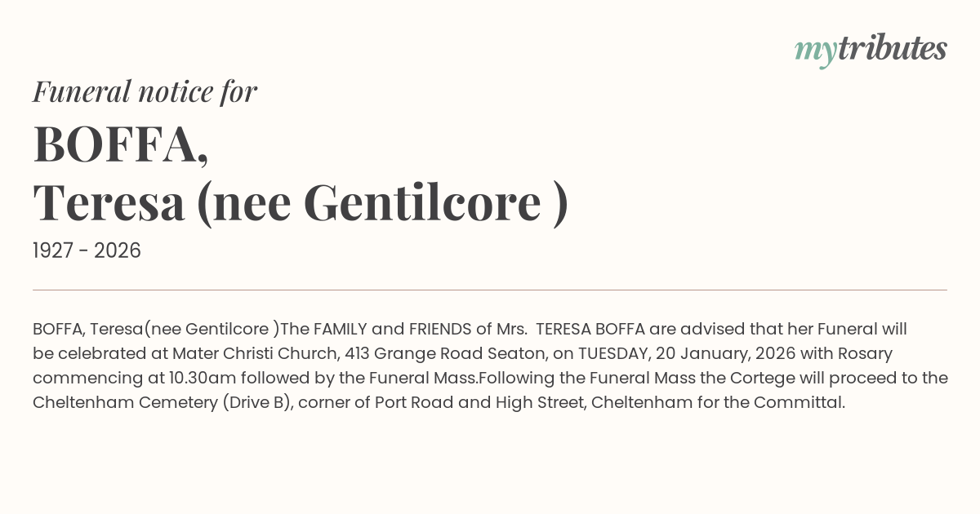Select the BOFFA surname heading
The image size is (980, 514).
click(x=120, y=144)
